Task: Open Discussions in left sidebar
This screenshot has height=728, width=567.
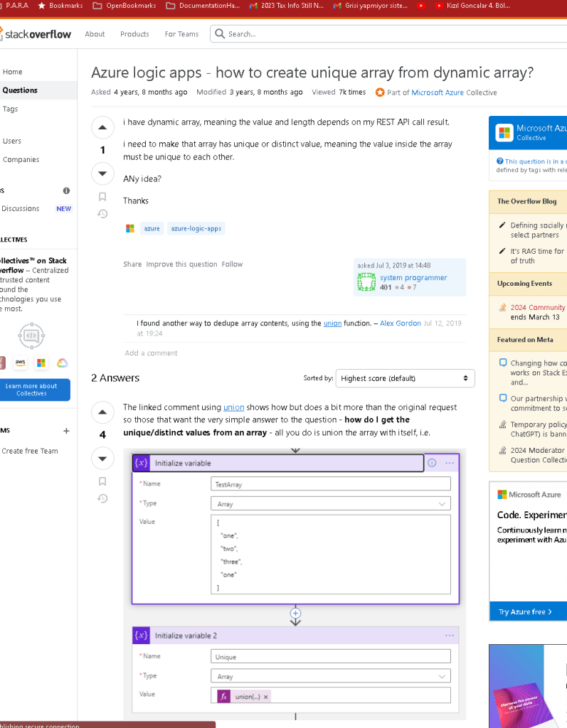Action: (21, 208)
